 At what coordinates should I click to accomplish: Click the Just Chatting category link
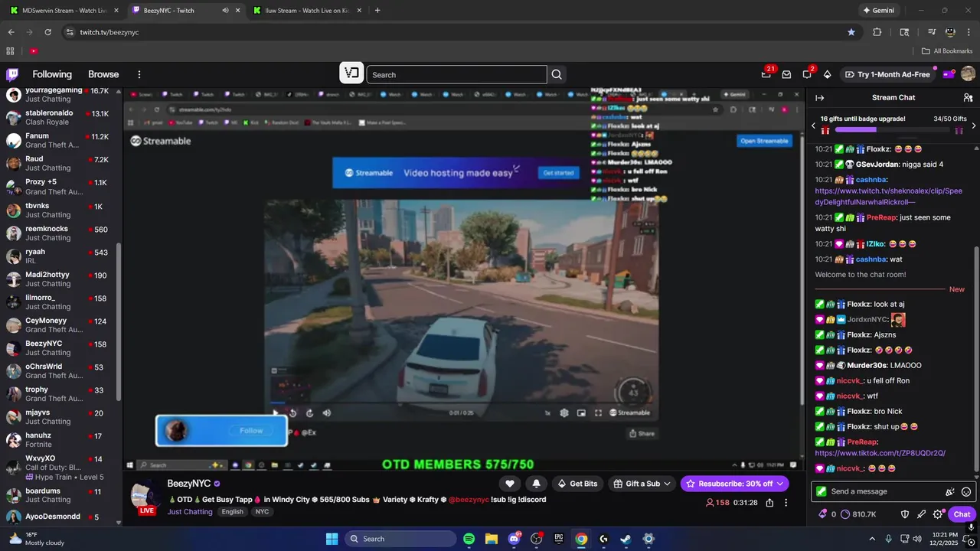tap(190, 512)
